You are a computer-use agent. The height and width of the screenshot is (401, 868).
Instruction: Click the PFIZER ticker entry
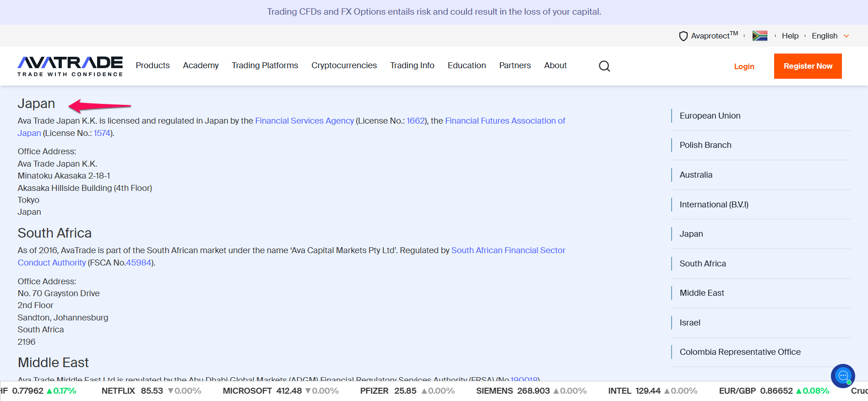[x=407, y=391]
